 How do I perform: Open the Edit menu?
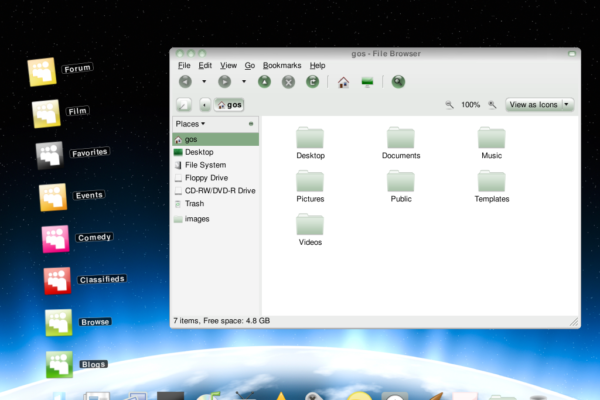pos(205,65)
